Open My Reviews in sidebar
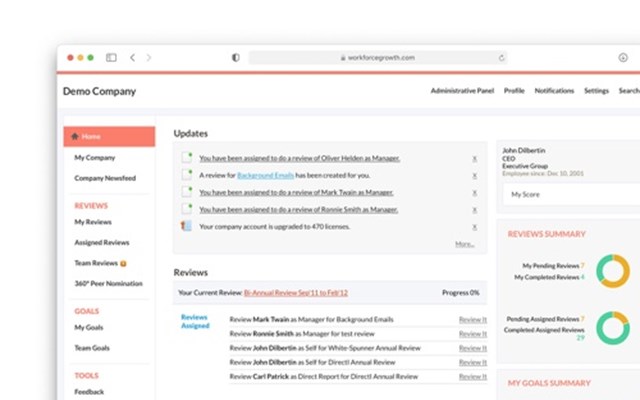 [93, 222]
